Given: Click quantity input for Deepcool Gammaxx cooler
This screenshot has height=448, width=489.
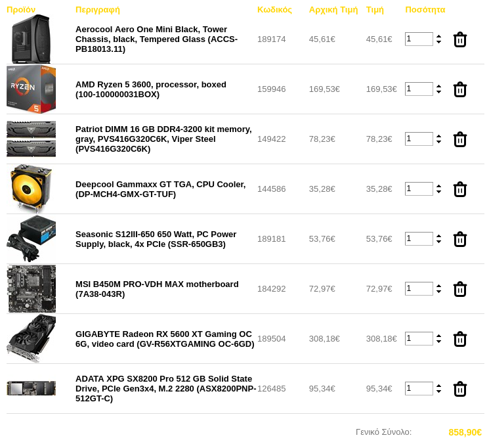Looking at the screenshot, I should [x=419, y=189].
